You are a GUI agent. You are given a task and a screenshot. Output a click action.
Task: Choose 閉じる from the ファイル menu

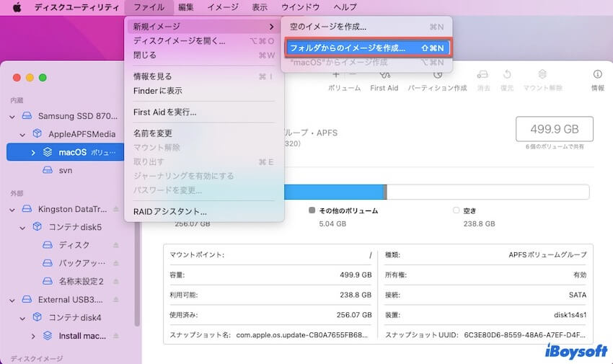(x=203, y=55)
